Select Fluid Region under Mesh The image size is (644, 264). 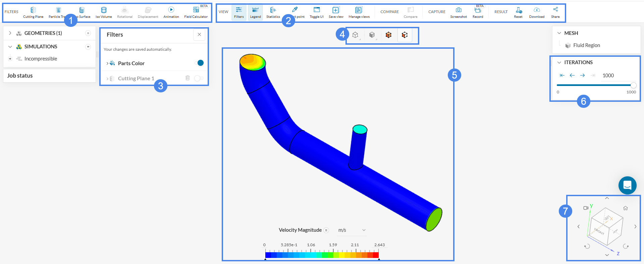(x=586, y=45)
